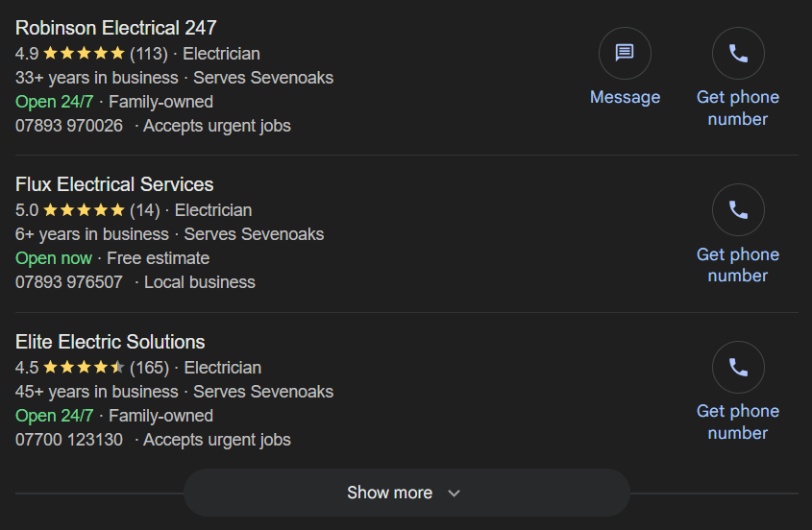The width and height of the screenshot is (812, 530).
Task: Click the five-star rating of Flux Electrical Services
Action: 84,210
